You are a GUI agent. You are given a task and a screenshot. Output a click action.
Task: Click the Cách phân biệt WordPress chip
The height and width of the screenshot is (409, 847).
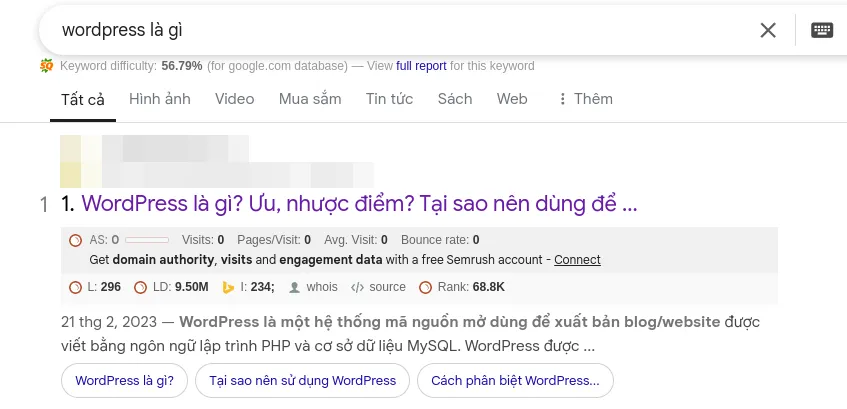tap(515, 380)
